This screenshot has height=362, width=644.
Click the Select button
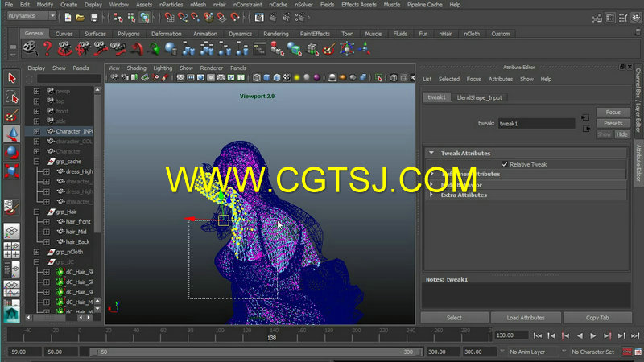[454, 318]
